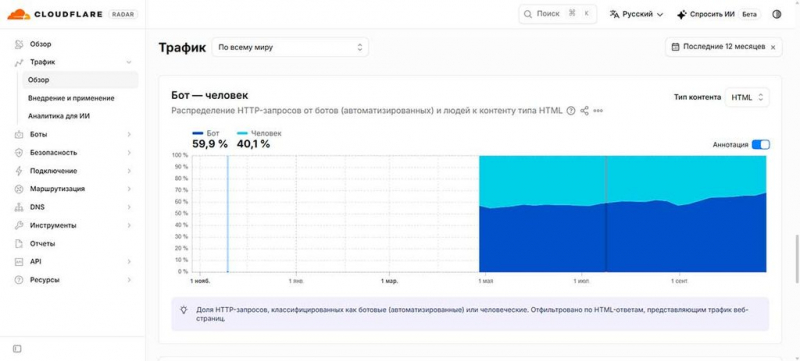Screen dimensions: 800x361
Task: Toggle the dark/light theme icon
Action: click(x=777, y=14)
